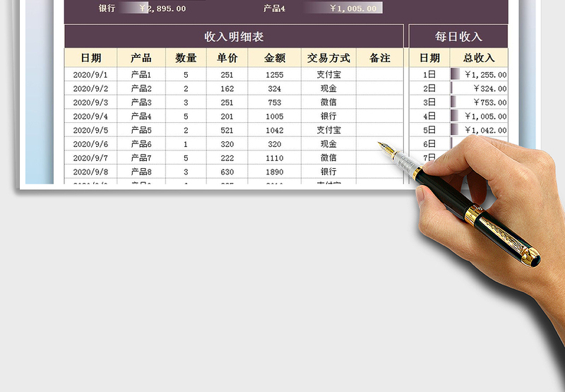
Task: Select the 数量 column header
Action: (186, 58)
